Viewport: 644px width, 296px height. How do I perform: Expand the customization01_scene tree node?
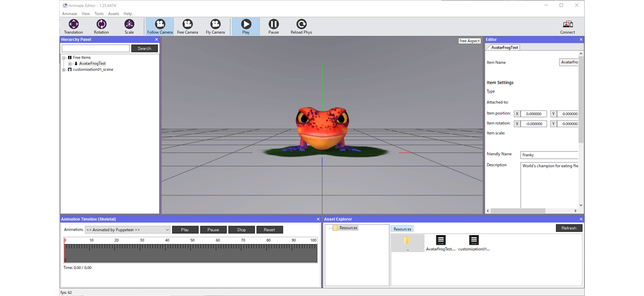tap(64, 70)
